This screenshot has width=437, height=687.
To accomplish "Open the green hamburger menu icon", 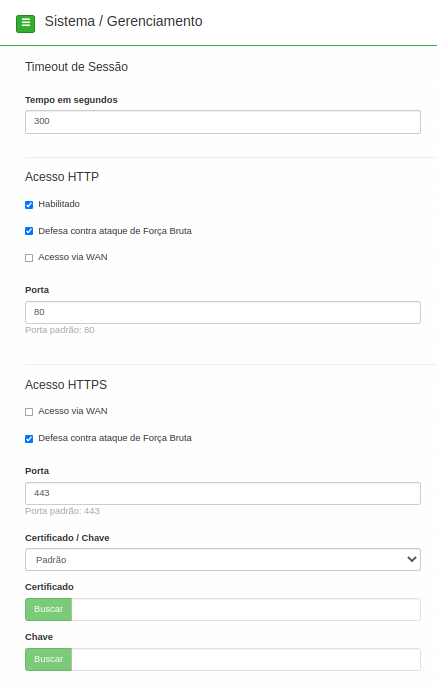I will point(25,24).
